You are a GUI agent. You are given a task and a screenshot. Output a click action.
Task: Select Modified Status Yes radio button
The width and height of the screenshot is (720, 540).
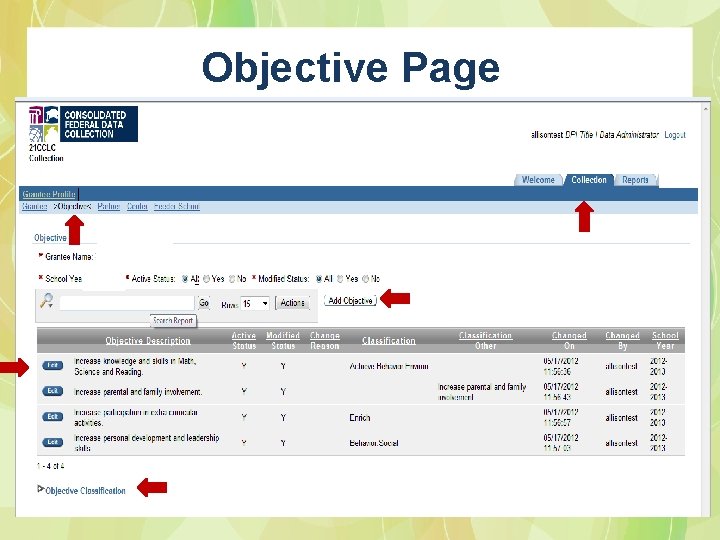pos(340,279)
